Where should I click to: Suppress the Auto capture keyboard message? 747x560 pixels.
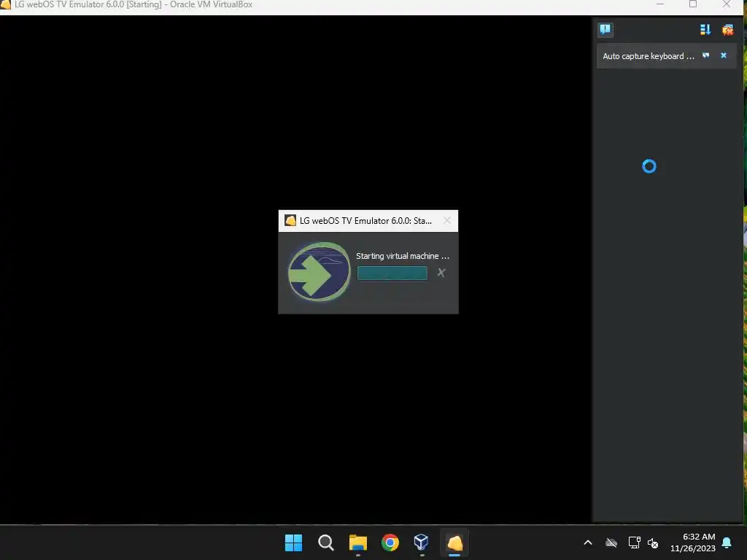click(x=706, y=55)
